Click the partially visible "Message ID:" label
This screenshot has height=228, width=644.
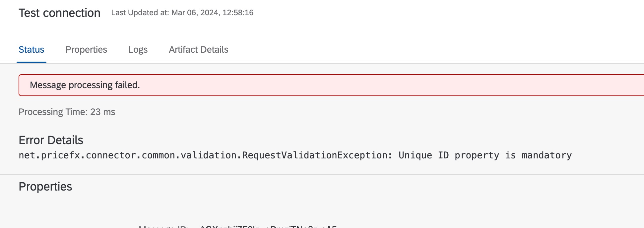click(x=164, y=226)
